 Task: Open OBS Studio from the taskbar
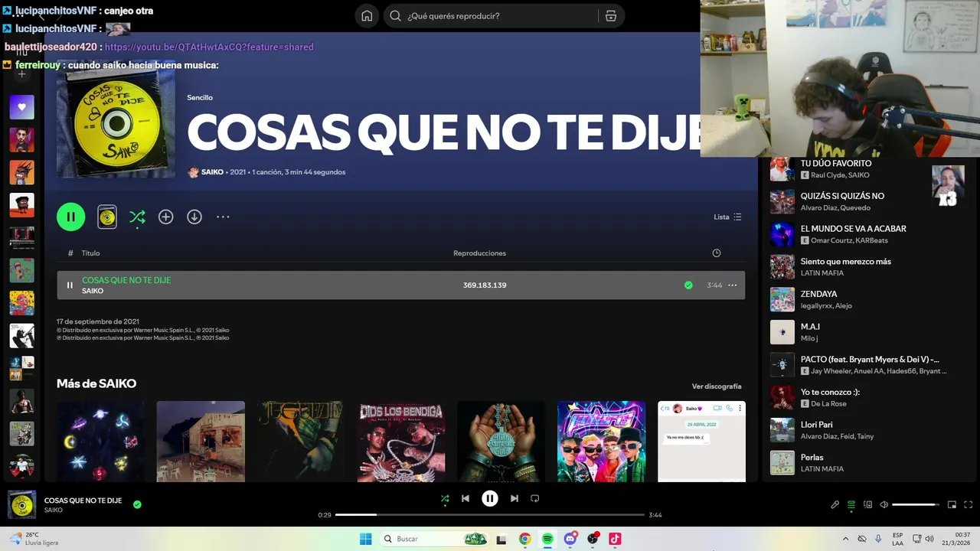[593, 539]
